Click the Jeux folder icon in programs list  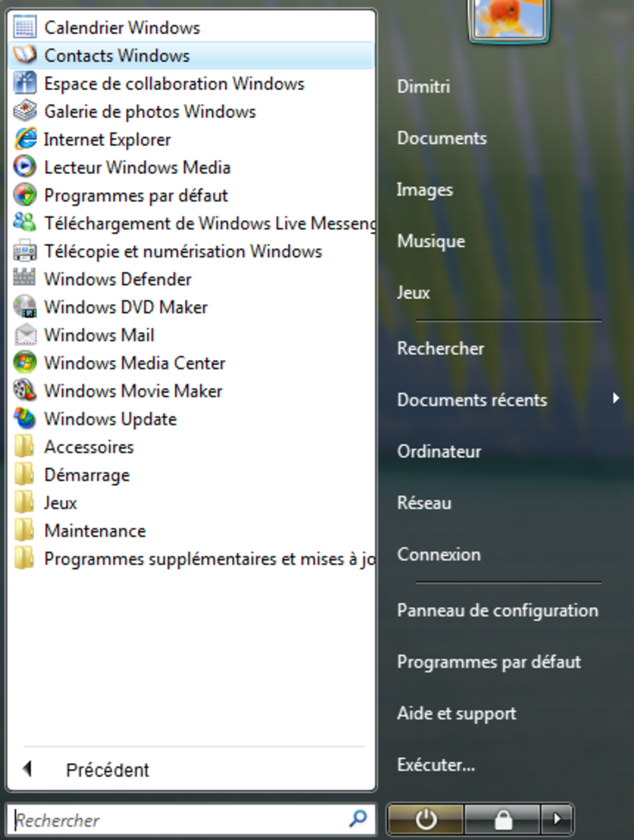tap(25, 502)
